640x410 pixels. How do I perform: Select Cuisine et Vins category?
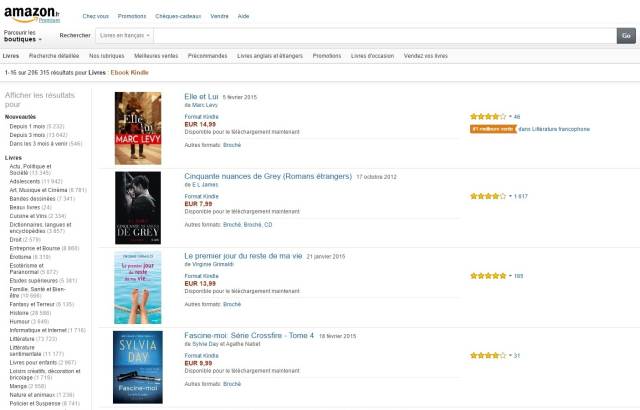[x=38, y=216]
